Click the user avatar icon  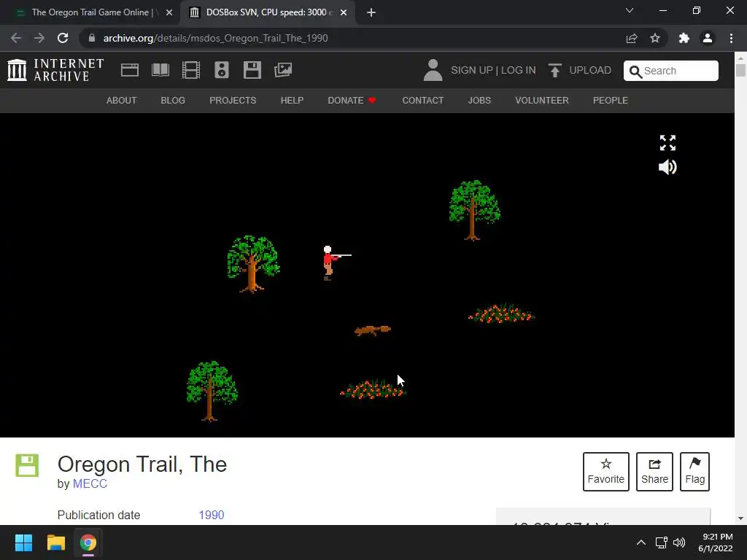tap(433, 70)
